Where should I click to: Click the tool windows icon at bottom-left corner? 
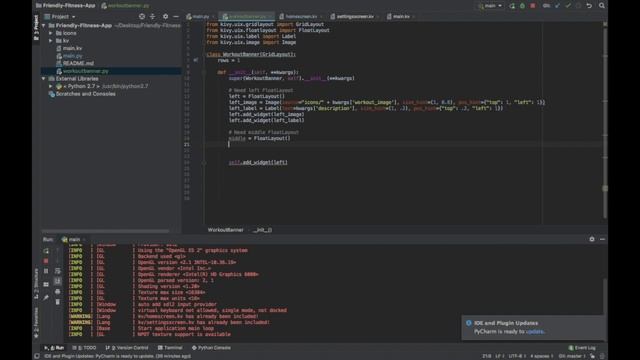click(37, 356)
